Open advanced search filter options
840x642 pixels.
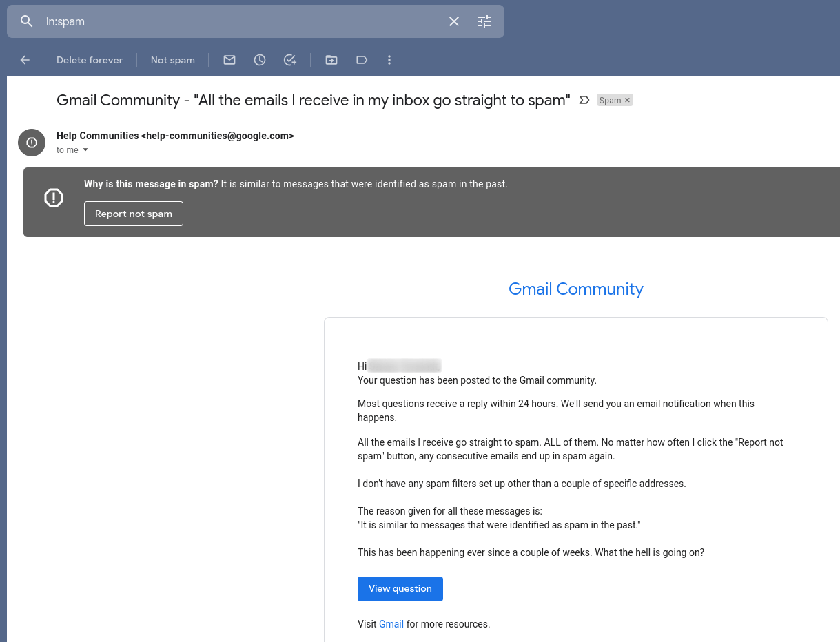click(484, 21)
